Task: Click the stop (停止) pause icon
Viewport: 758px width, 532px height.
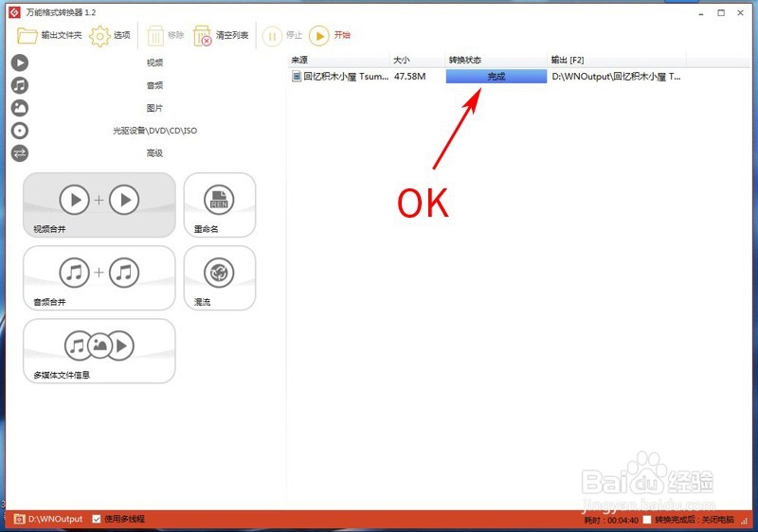Action: pyautogui.click(x=272, y=36)
